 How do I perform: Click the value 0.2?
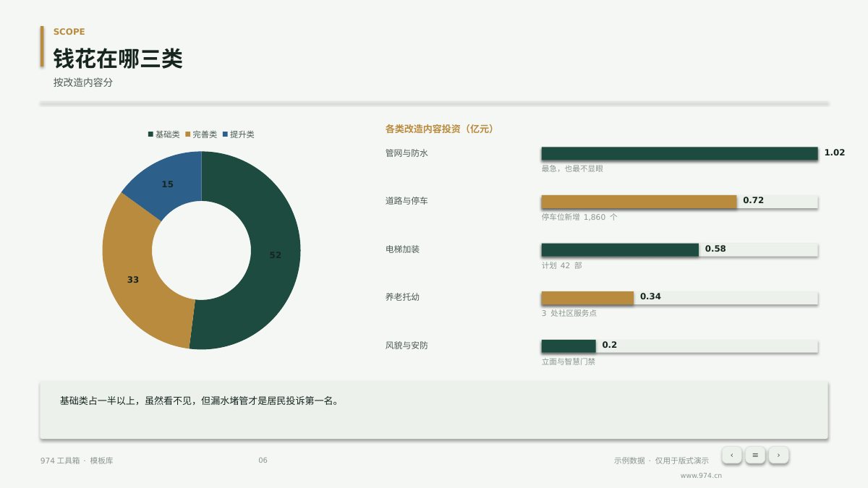[610, 345]
